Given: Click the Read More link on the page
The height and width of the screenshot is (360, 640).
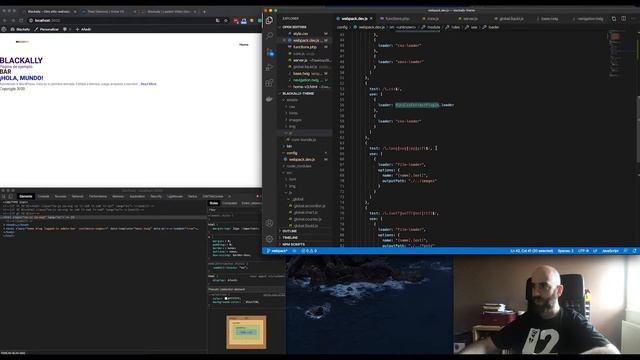Looking at the screenshot, I should tap(149, 84).
